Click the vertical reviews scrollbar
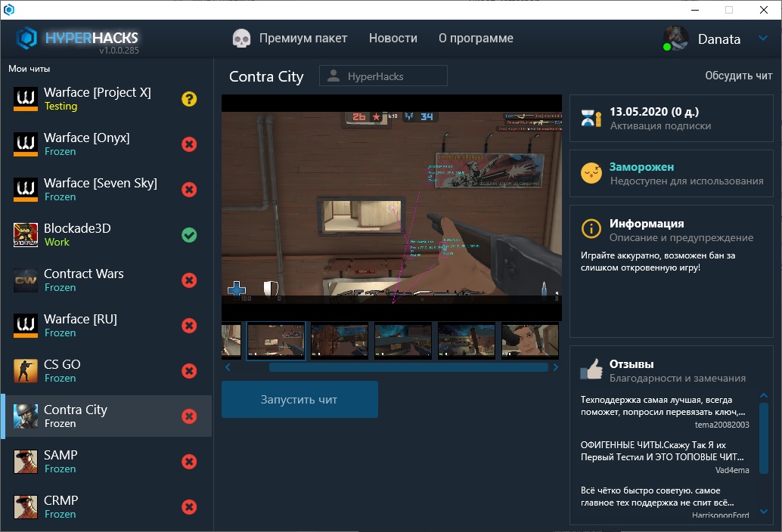 (x=764, y=438)
